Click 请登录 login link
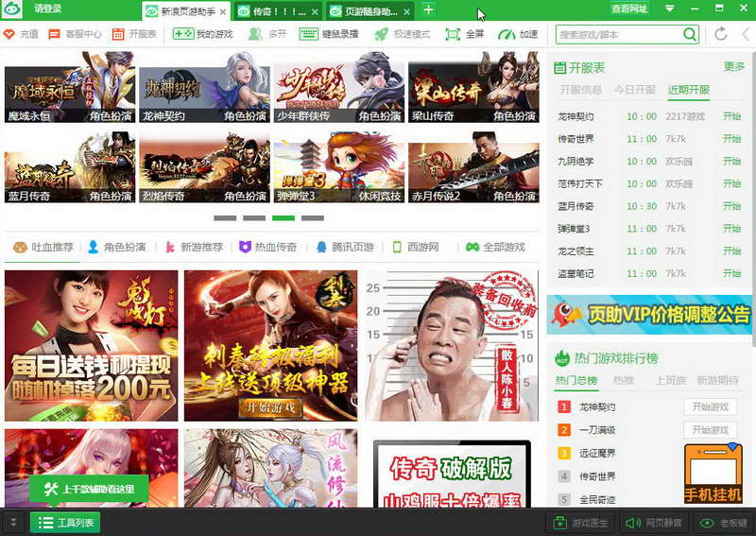 (x=48, y=9)
